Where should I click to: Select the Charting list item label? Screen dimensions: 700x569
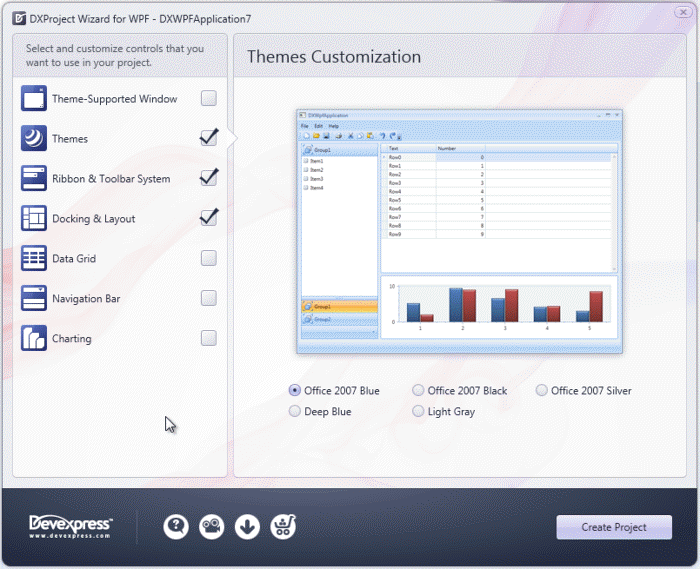click(72, 339)
